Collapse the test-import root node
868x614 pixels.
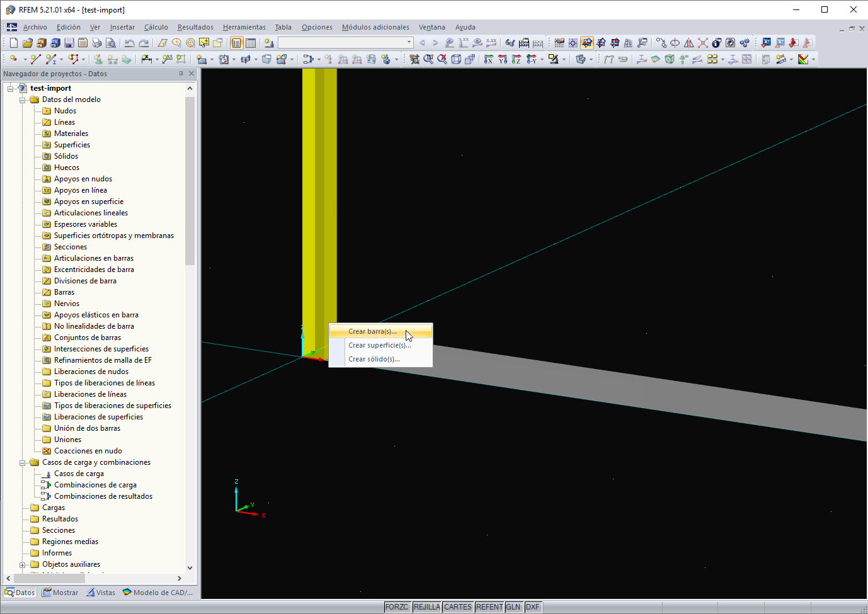[11, 88]
